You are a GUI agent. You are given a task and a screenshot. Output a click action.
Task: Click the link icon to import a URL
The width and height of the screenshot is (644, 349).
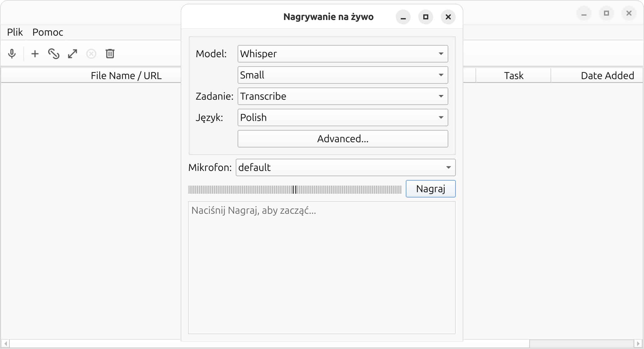click(x=54, y=54)
